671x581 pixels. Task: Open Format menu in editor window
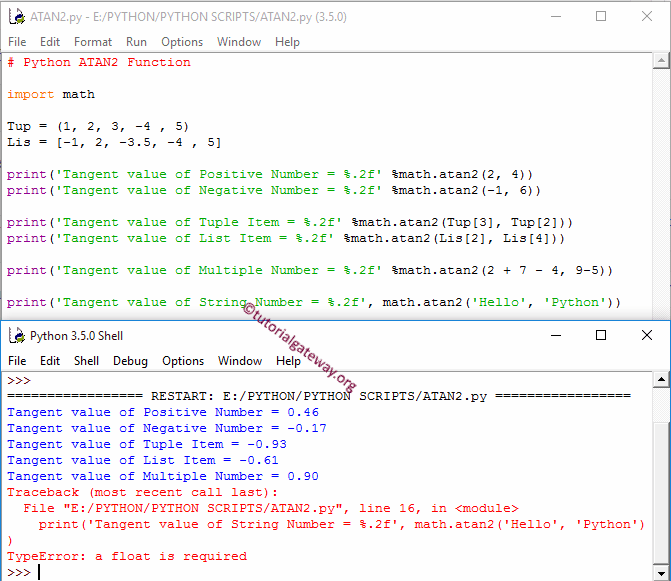point(93,42)
